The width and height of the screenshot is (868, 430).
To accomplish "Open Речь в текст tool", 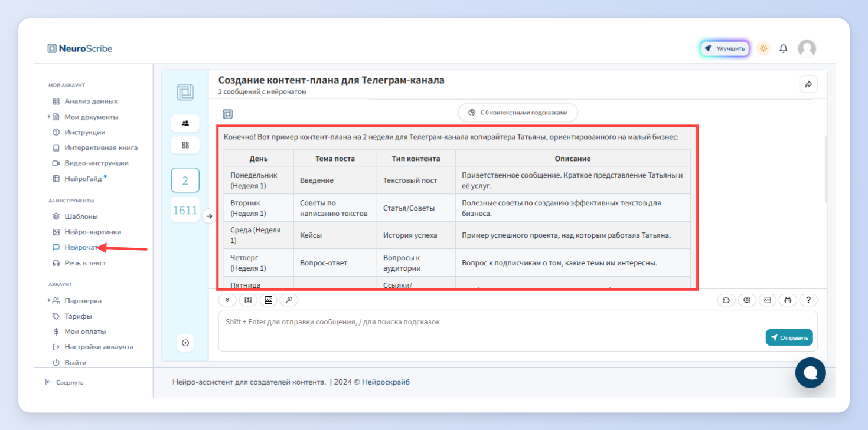I will coord(85,263).
